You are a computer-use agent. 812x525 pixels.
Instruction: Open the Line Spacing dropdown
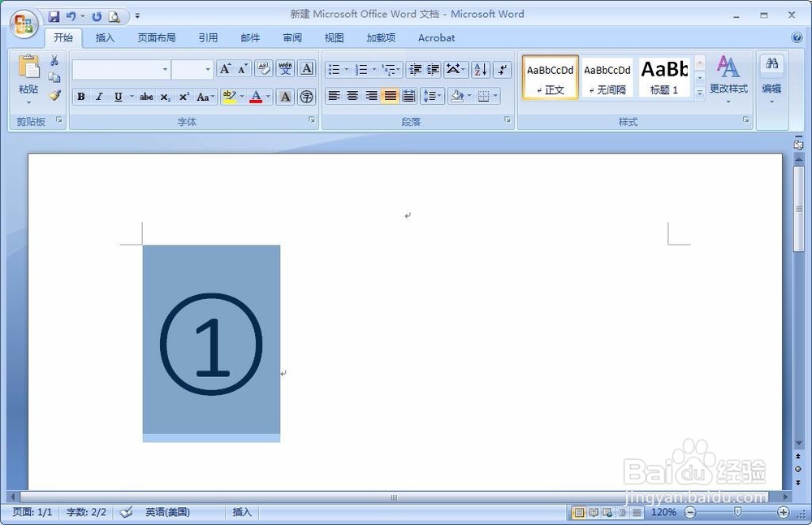tap(433, 96)
